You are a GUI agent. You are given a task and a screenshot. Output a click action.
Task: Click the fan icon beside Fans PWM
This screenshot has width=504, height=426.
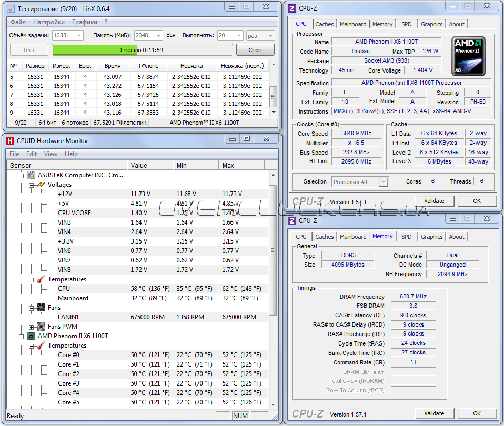[41, 327]
